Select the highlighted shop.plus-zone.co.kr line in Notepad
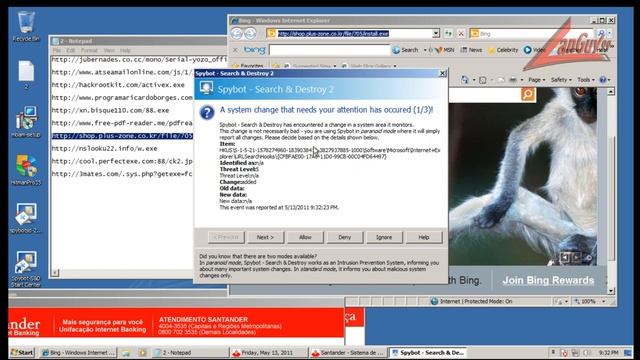This screenshot has height=360, width=640. 122,136
